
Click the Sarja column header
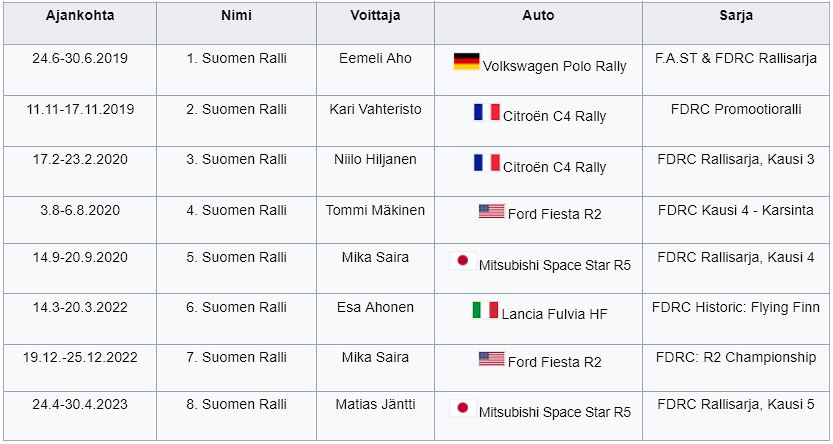tap(736, 17)
